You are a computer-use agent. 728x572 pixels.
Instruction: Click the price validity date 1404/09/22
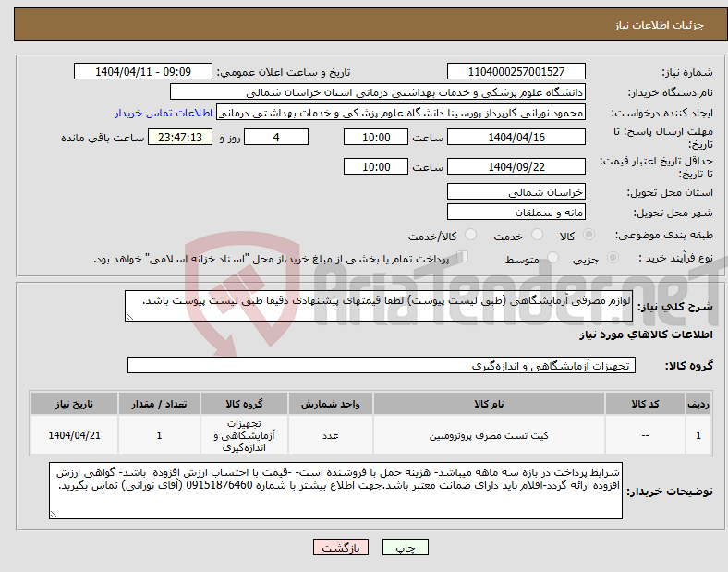(x=516, y=166)
